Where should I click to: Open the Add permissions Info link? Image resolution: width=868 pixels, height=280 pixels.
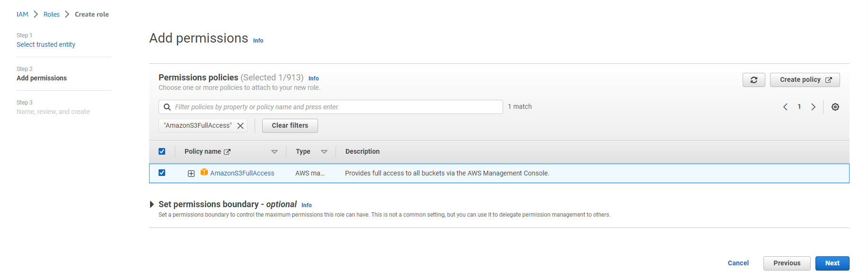click(x=258, y=41)
